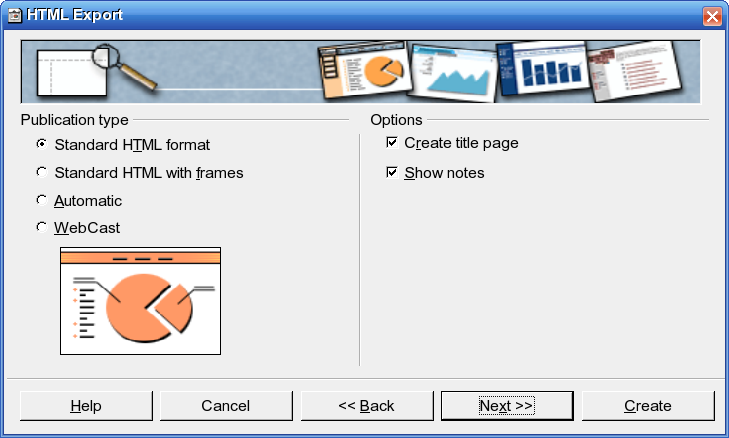The height and width of the screenshot is (438, 729).
Task: Click the dark blue bar chart slide in banner
Action: (x=543, y=69)
